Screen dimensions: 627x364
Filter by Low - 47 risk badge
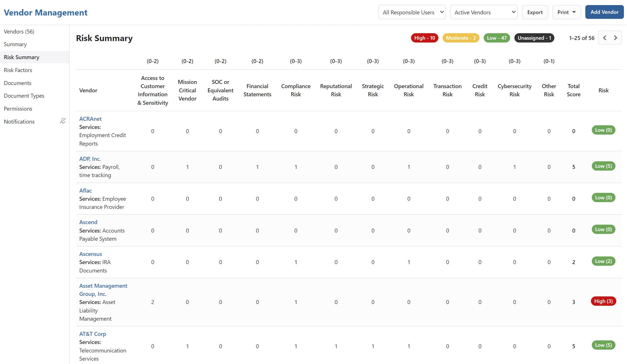(497, 38)
